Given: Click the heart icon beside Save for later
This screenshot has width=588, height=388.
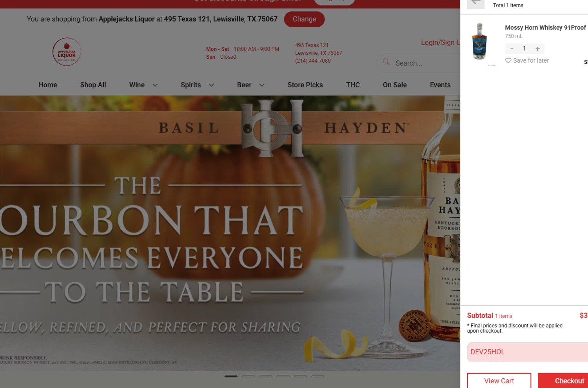Looking at the screenshot, I should click(x=508, y=61).
